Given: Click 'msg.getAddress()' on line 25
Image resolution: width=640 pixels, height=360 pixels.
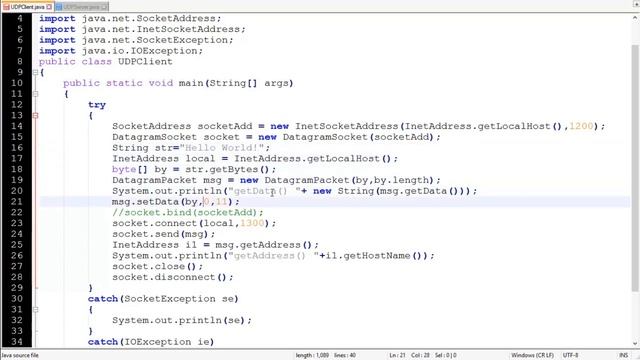Looking at the screenshot, I should [264, 245].
